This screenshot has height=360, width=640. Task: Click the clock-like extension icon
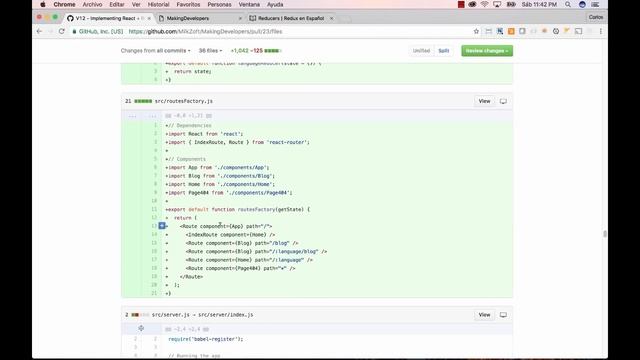coord(556,31)
